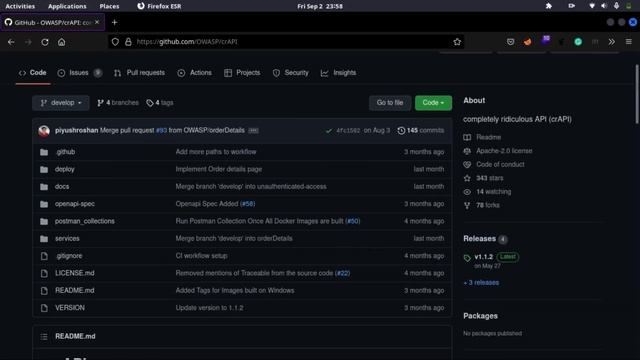Open the services folder
Image resolution: width=640 pixels, height=360 pixels.
click(67, 238)
